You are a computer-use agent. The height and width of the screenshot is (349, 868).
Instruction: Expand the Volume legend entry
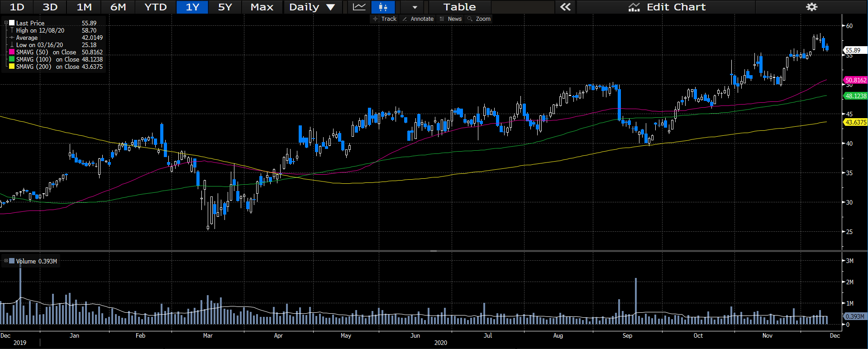point(6,261)
